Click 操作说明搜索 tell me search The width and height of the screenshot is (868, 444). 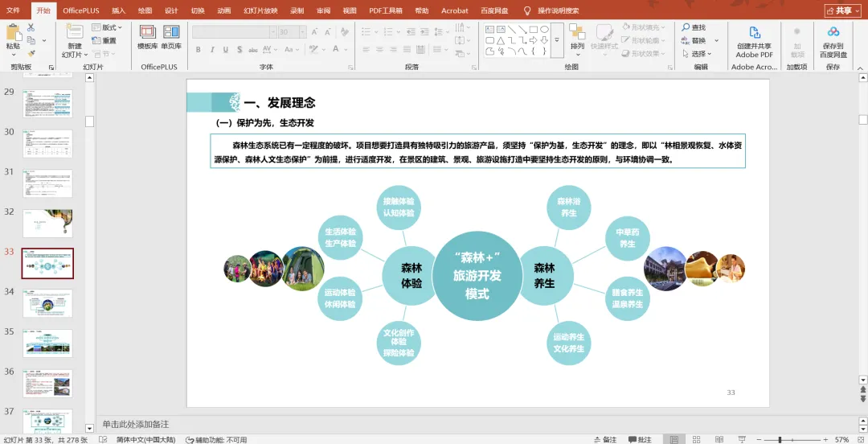click(x=551, y=10)
